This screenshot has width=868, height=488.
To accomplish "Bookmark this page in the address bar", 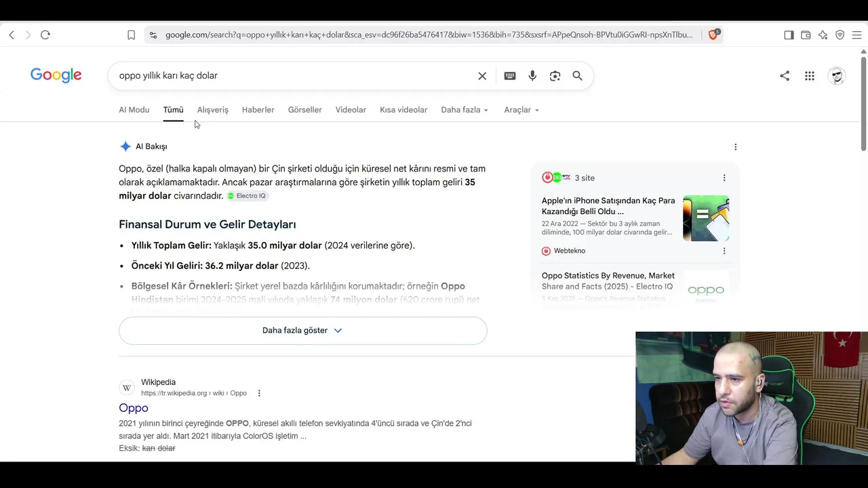I will pos(132,35).
